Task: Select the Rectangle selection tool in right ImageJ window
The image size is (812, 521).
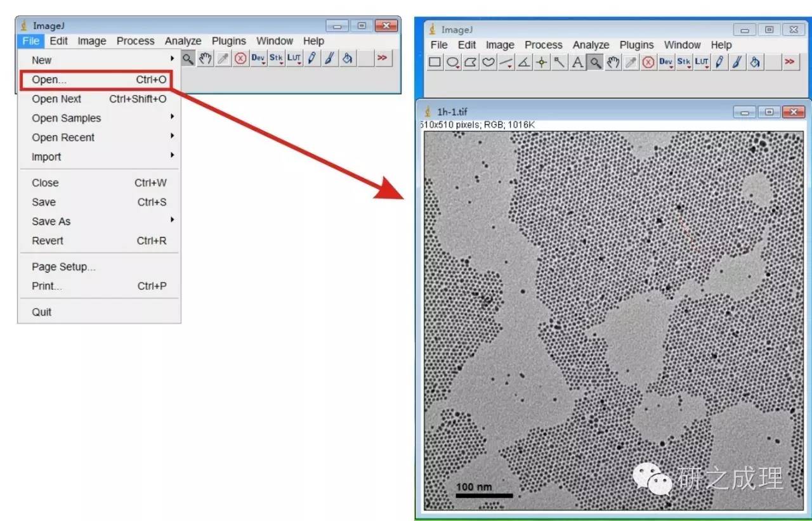Action: (435, 61)
